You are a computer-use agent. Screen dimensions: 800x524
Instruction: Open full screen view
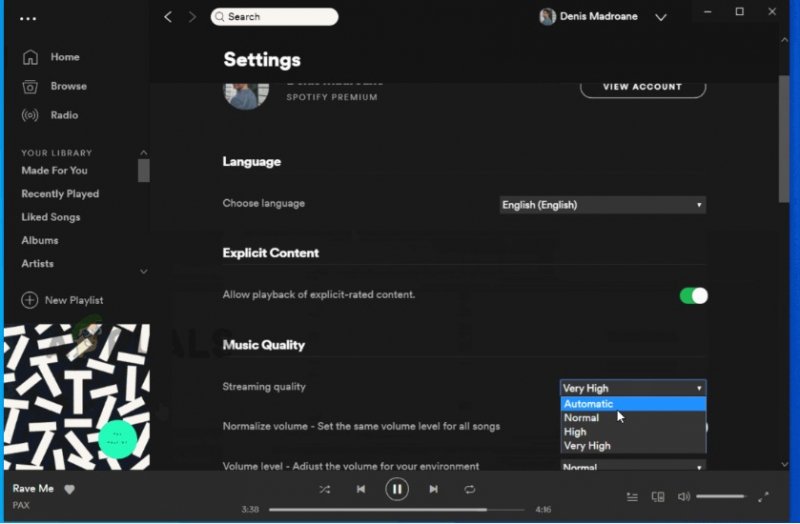(763, 496)
